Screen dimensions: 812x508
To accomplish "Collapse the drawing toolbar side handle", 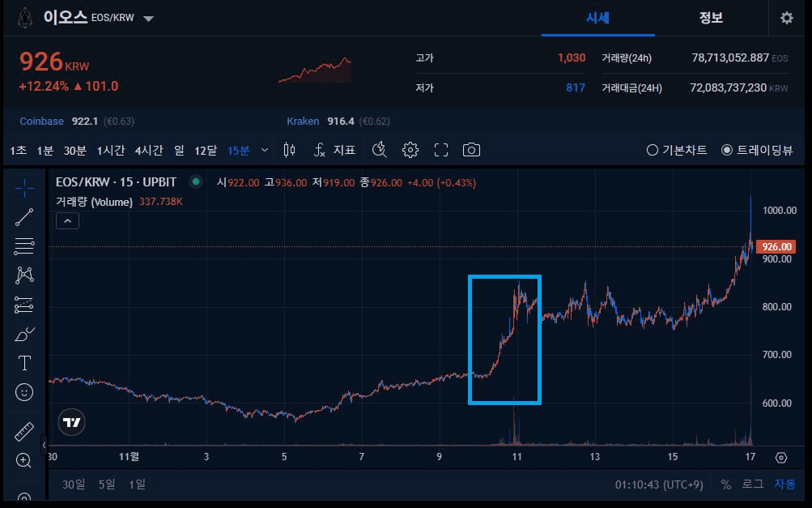I will tap(44, 445).
